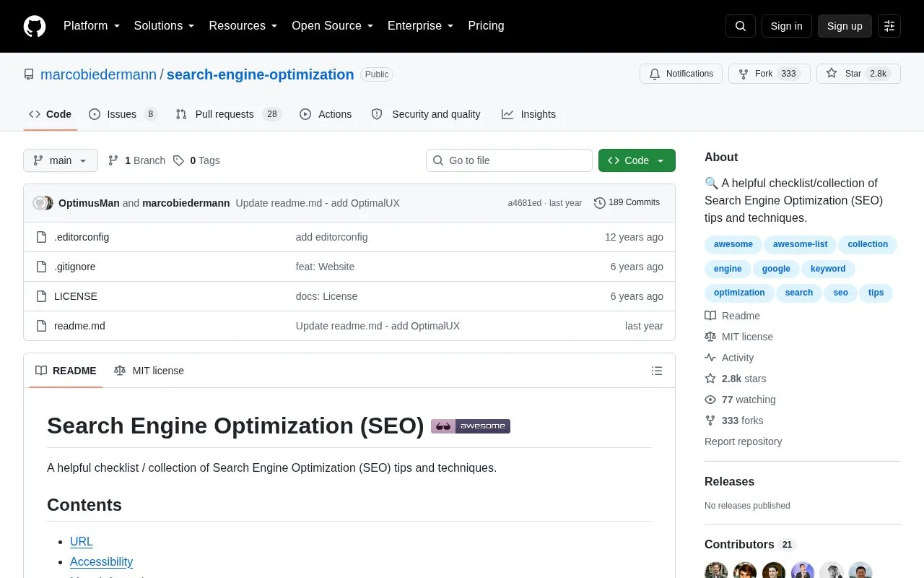Image resolution: width=924 pixels, height=578 pixels.
Task: Click the Go to file search field
Action: (x=509, y=160)
